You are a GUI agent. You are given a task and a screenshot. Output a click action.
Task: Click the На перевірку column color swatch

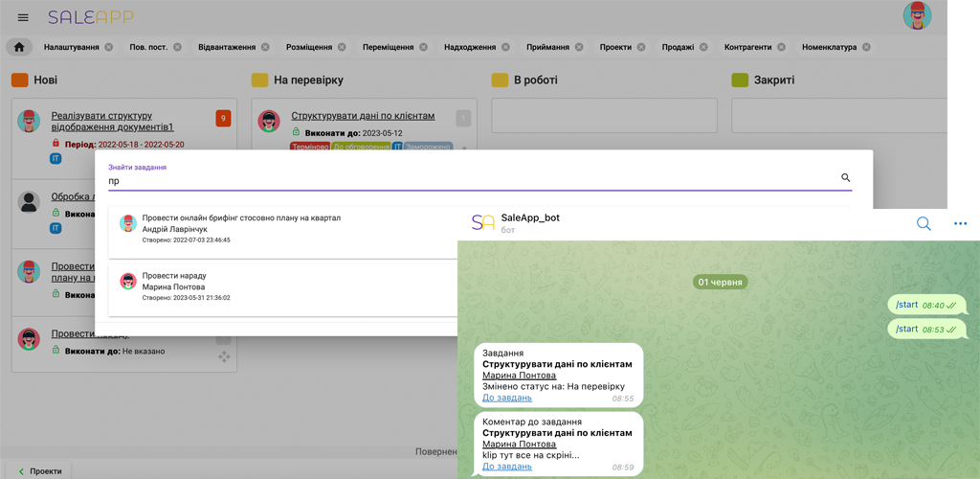(260, 80)
